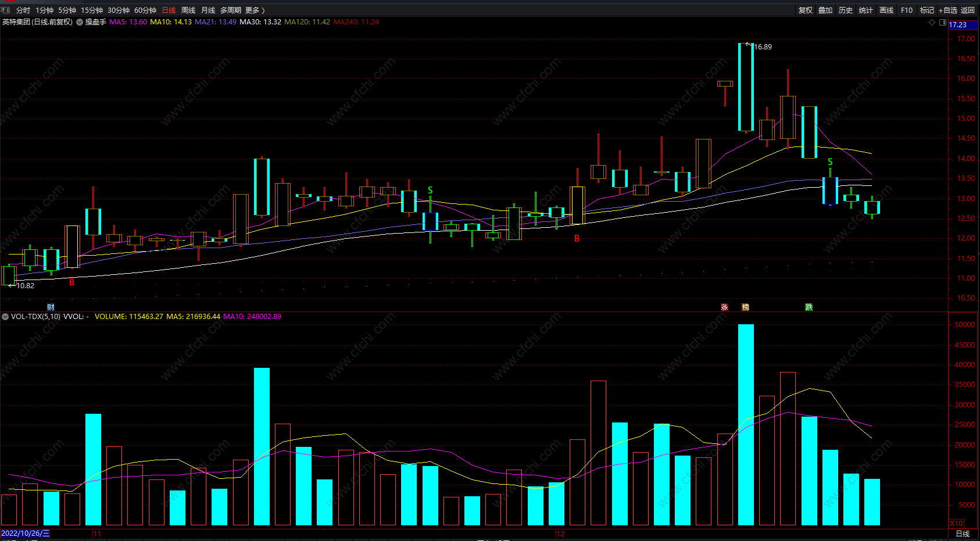Select the 15分钟 period tab
The width and height of the screenshot is (980, 541).
click(92, 10)
